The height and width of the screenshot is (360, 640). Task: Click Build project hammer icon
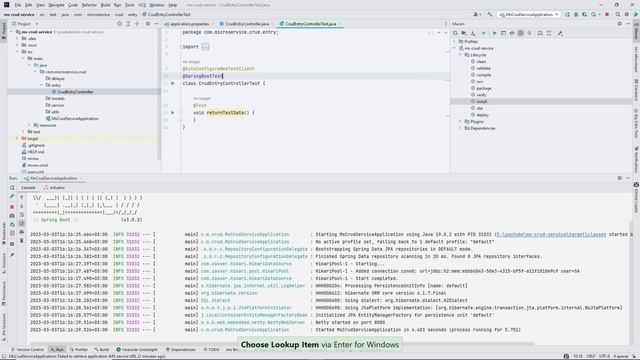pos(490,14)
